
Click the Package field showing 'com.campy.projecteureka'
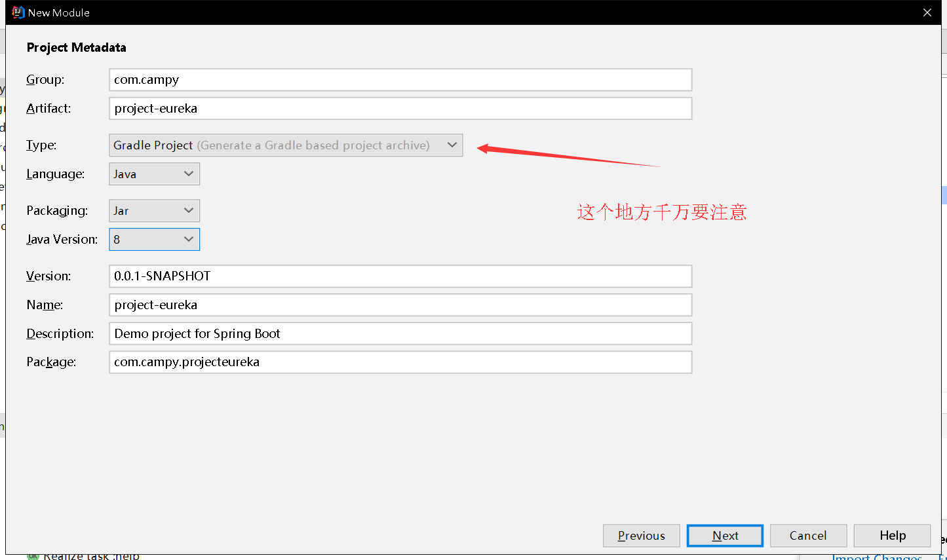point(400,362)
